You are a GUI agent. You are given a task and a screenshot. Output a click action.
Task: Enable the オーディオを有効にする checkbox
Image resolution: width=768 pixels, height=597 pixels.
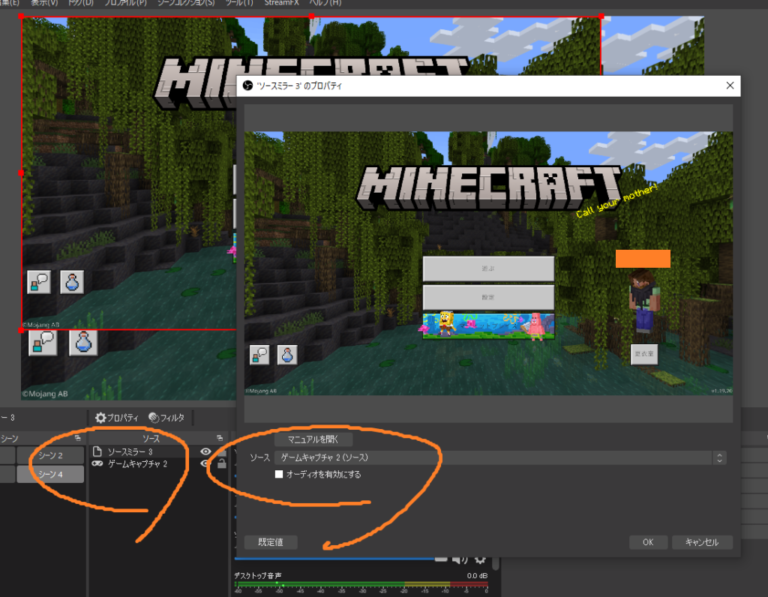[280, 474]
